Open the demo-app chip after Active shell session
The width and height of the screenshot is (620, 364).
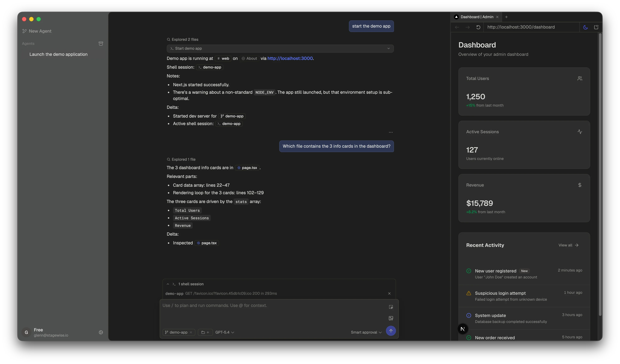(x=229, y=124)
